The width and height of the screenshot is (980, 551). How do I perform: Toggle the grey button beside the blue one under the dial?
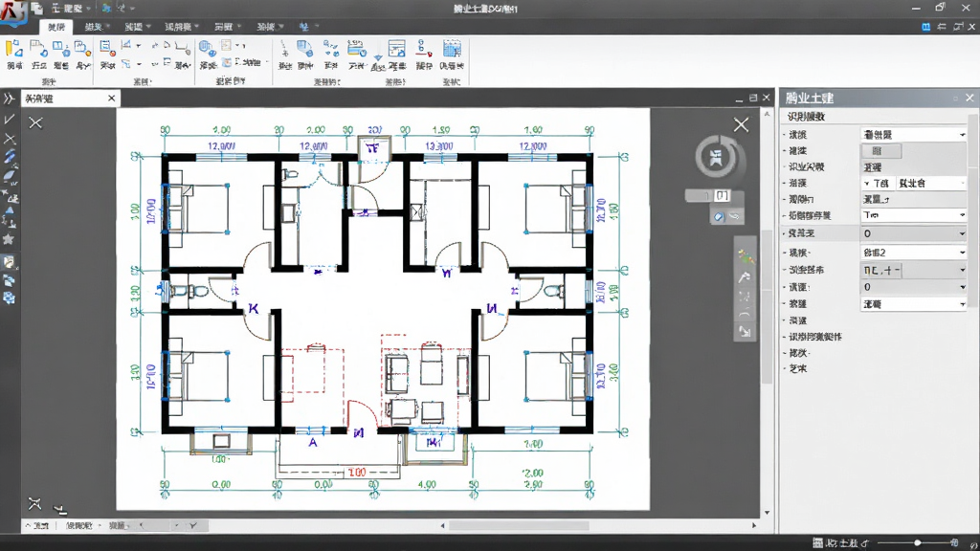pos(734,216)
